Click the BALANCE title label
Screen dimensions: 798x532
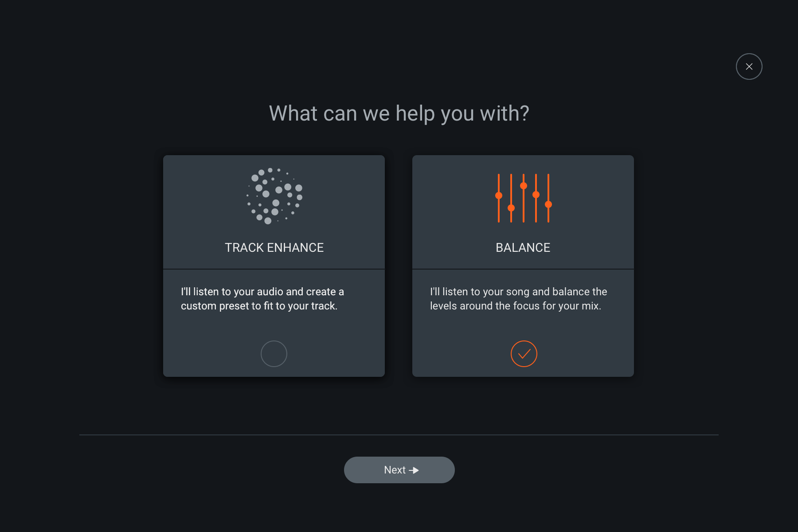[x=523, y=247]
